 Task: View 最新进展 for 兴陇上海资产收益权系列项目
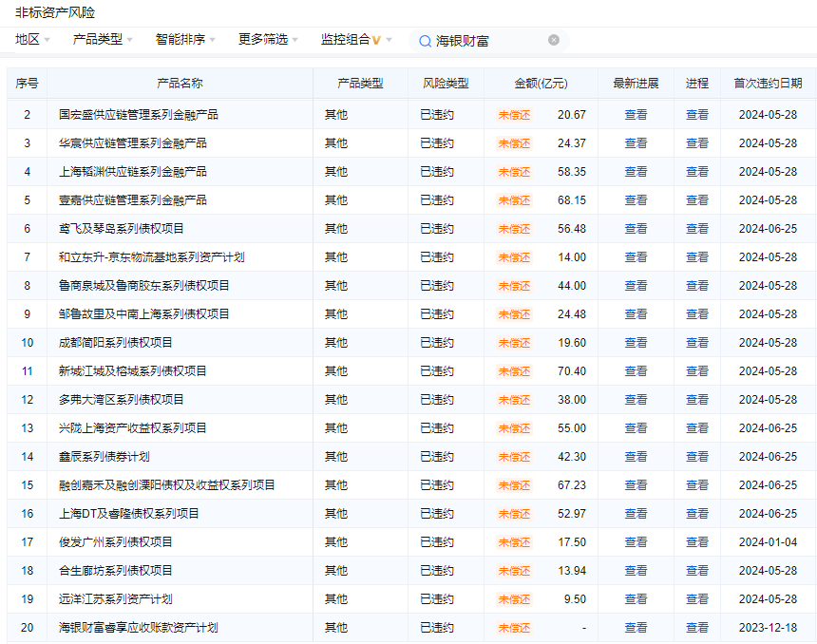pyautogui.click(x=636, y=428)
